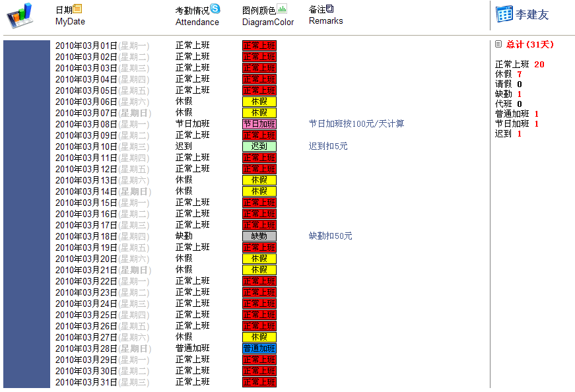Click the blue S icon beside 考勤情况
The height and width of the screenshot is (392, 575).
pyautogui.click(x=215, y=9)
